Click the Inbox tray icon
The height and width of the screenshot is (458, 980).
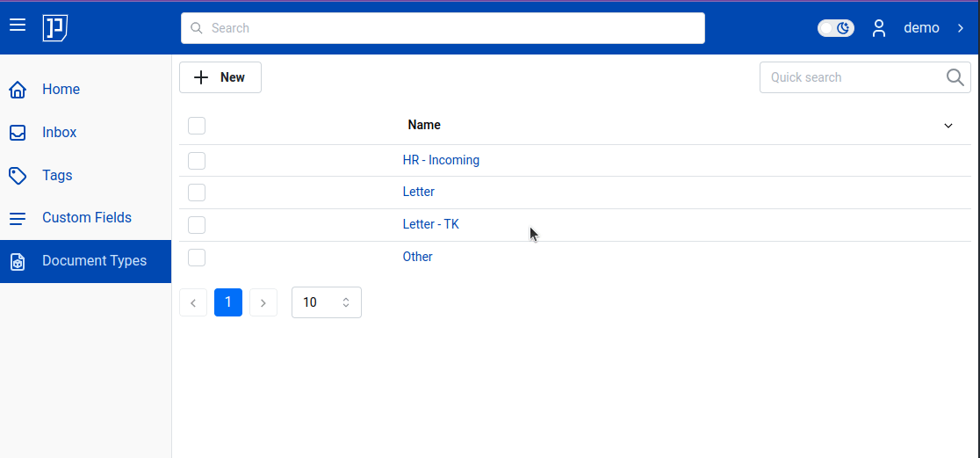(x=18, y=133)
